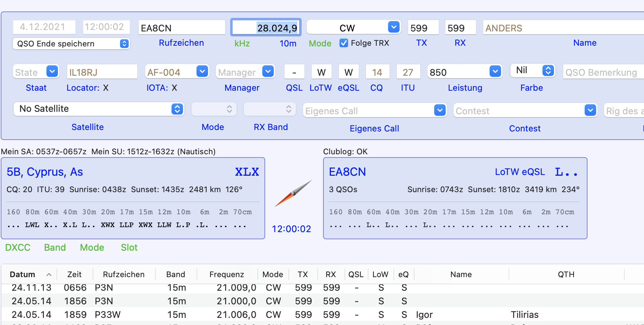Open the IOTA AF-004 dropdown
This screenshot has height=325, width=644.
pyautogui.click(x=202, y=72)
